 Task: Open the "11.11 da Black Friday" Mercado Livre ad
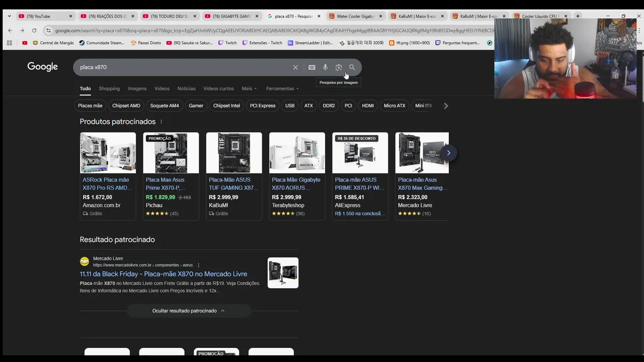point(164,274)
